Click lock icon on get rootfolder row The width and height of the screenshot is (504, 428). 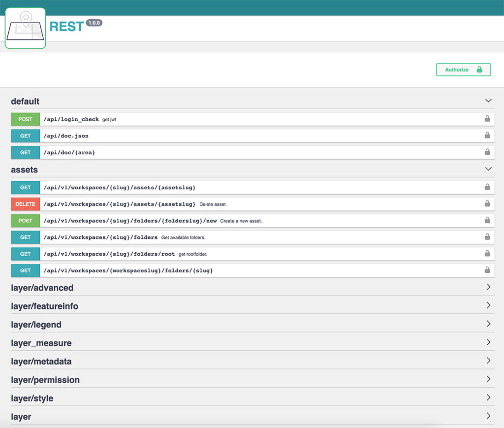click(487, 254)
